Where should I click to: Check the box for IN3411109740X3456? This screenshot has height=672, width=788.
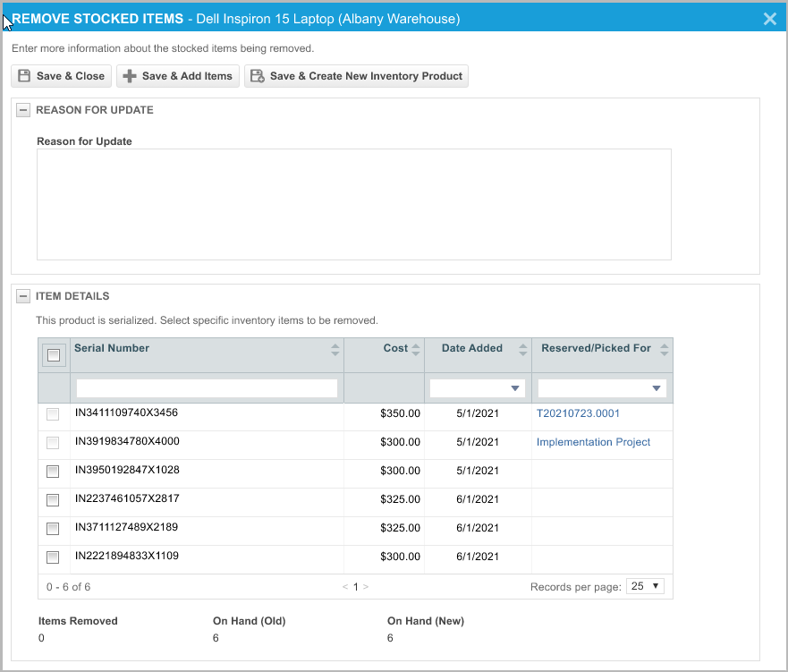click(x=53, y=414)
